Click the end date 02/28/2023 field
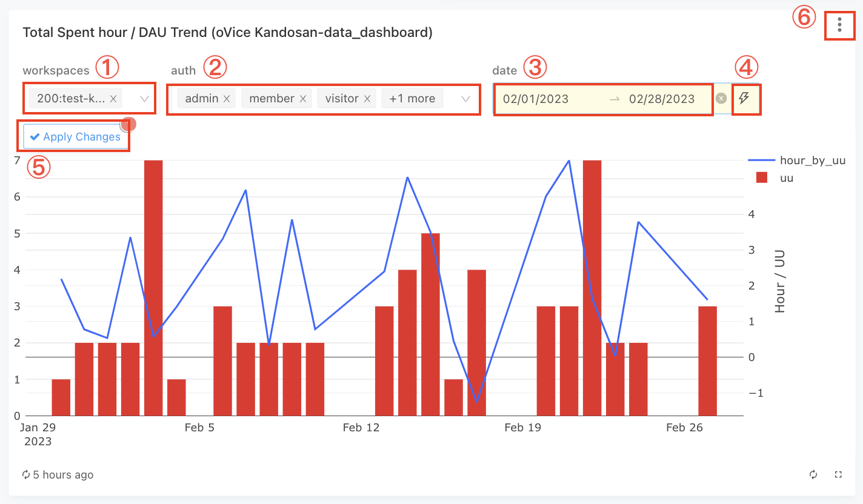863x504 pixels. [x=662, y=99]
